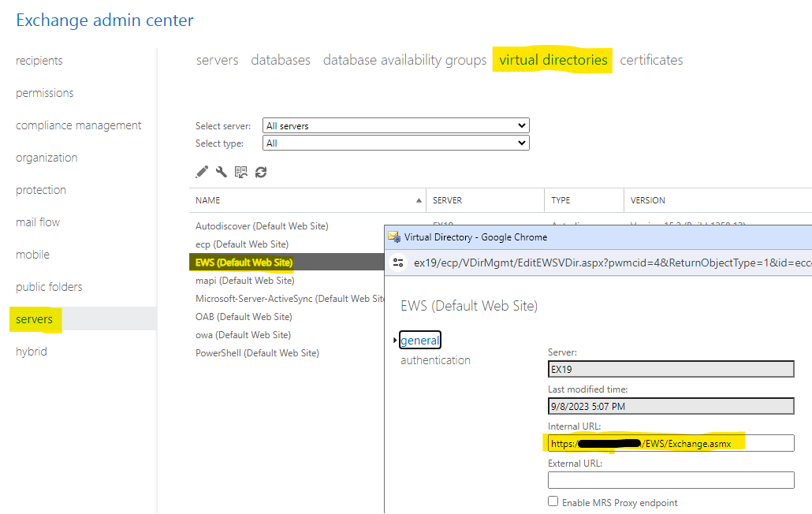Select the virtual directories tab
812x514 pixels.
(553, 60)
